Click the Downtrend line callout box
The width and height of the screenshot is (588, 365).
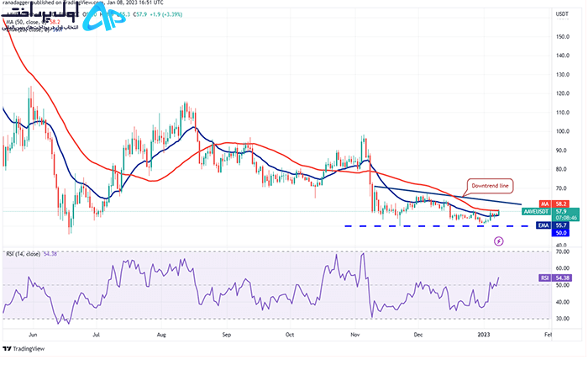tap(490, 186)
